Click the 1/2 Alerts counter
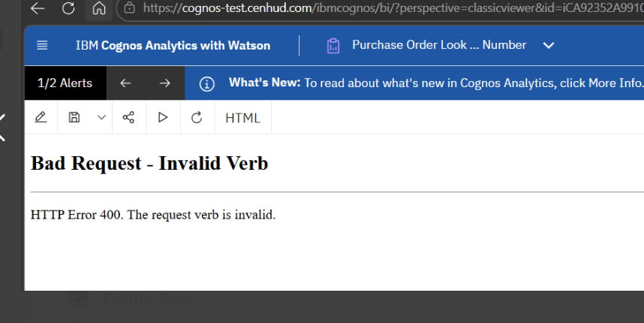Image resolution: width=644 pixels, height=323 pixels. pos(65,83)
